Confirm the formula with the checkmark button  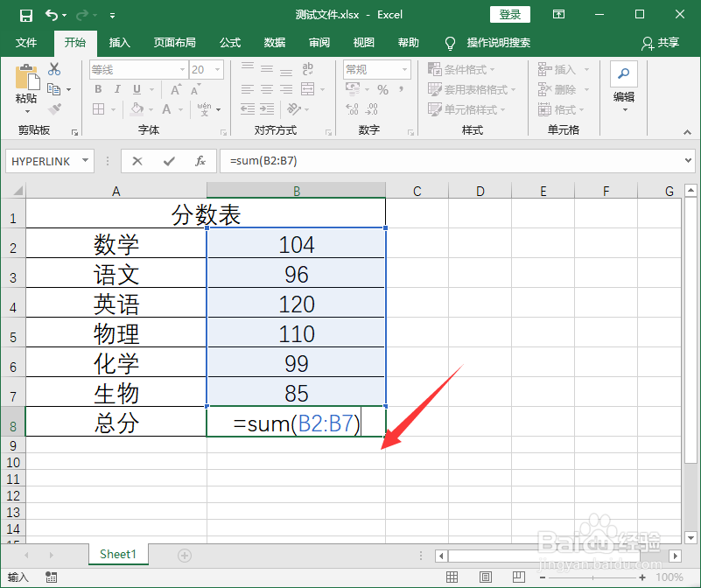click(168, 161)
